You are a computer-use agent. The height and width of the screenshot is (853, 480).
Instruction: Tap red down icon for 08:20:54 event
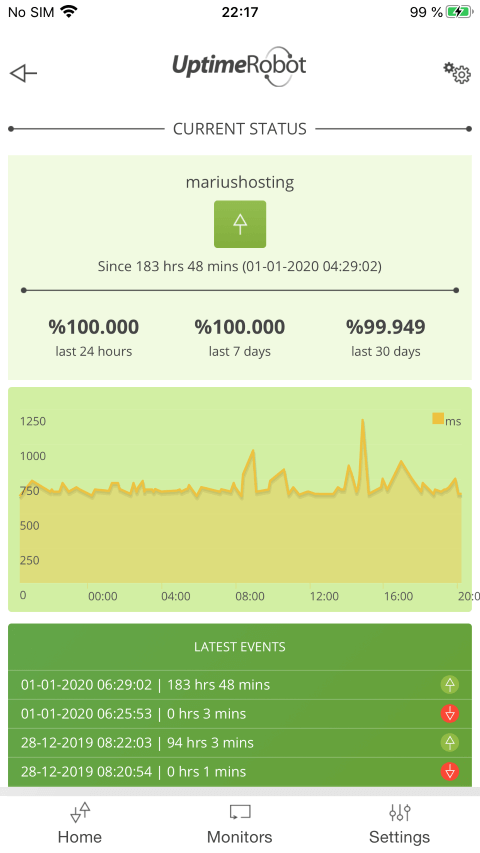[450, 771]
